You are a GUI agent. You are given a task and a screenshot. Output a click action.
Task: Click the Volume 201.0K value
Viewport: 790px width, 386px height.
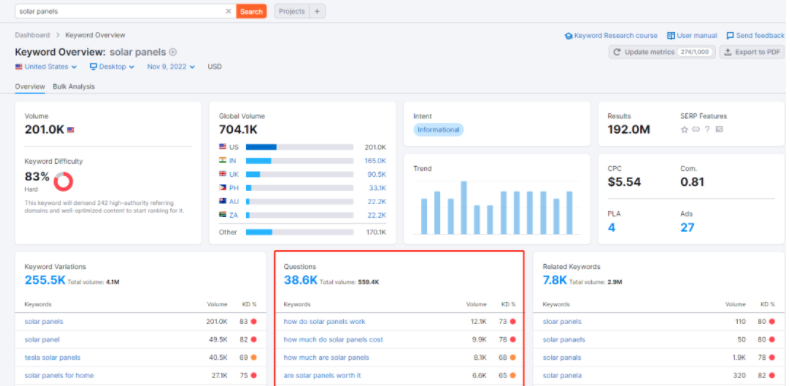44,130
